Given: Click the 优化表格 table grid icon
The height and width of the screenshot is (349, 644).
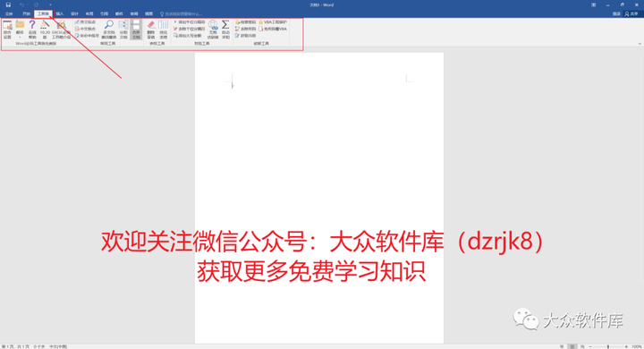Looking at the screenshot, I should tap(164, 30).
